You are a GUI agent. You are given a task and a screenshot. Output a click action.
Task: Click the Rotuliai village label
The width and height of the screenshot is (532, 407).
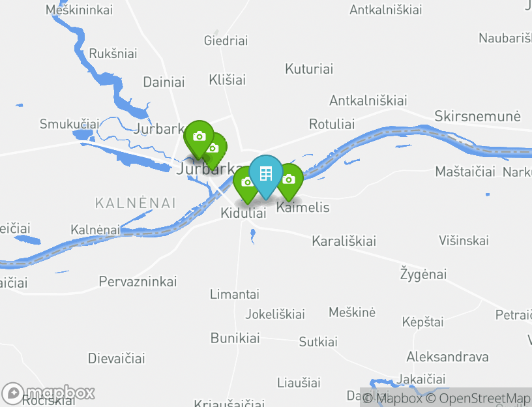(x=332, y=124)
